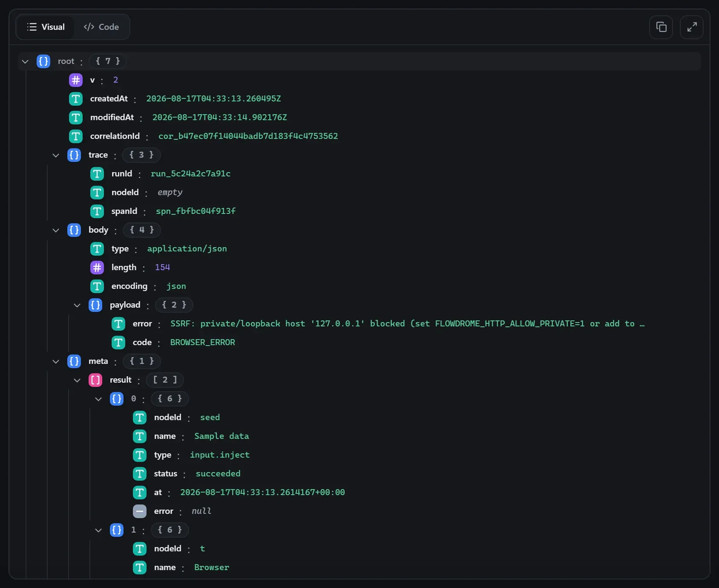Click the text icon beside spanId
This screenshot has width=719, height=588.
[x=97, y=211]
